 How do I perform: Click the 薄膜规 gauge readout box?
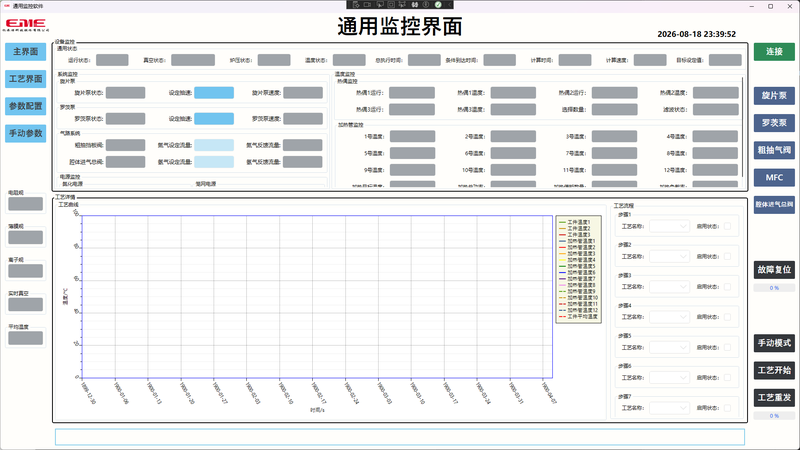coord(26,237)
